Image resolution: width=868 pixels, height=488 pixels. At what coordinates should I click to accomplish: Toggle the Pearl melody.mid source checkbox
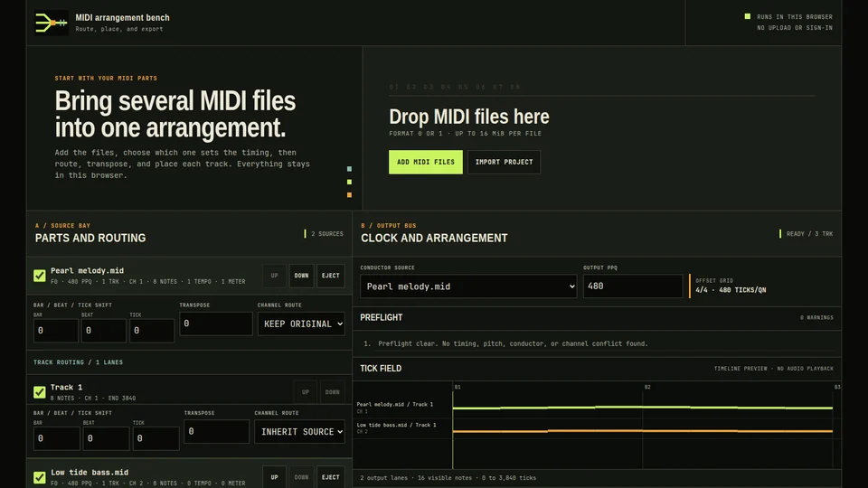39,276
